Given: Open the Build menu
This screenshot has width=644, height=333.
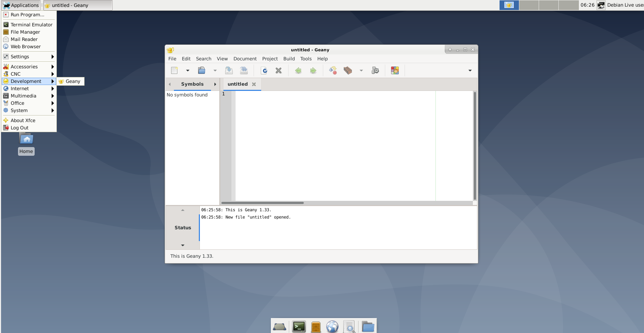Looking at the screenshot, I should 289,59.
